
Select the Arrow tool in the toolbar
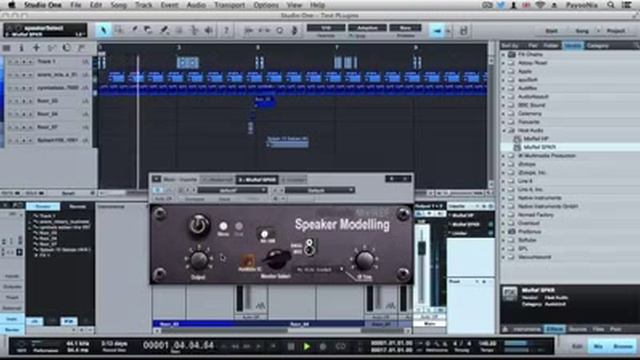tap(103, 30)
